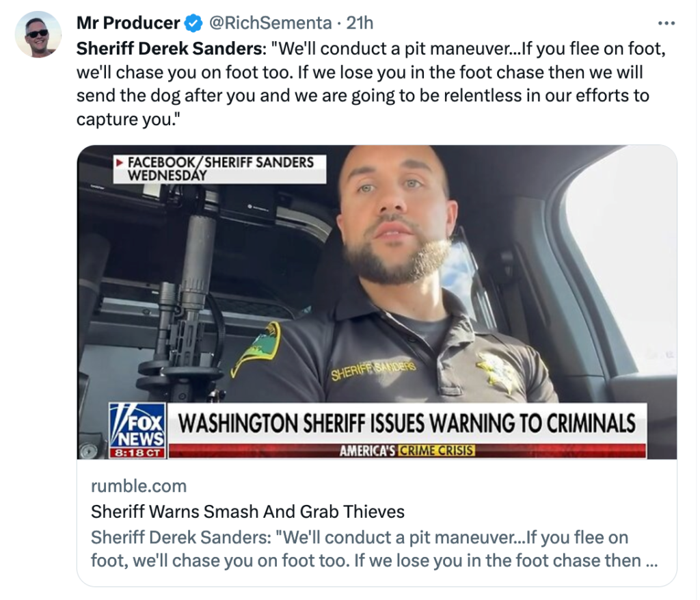
Task: Click the gray link card description text
Action: tap(374, 549)
